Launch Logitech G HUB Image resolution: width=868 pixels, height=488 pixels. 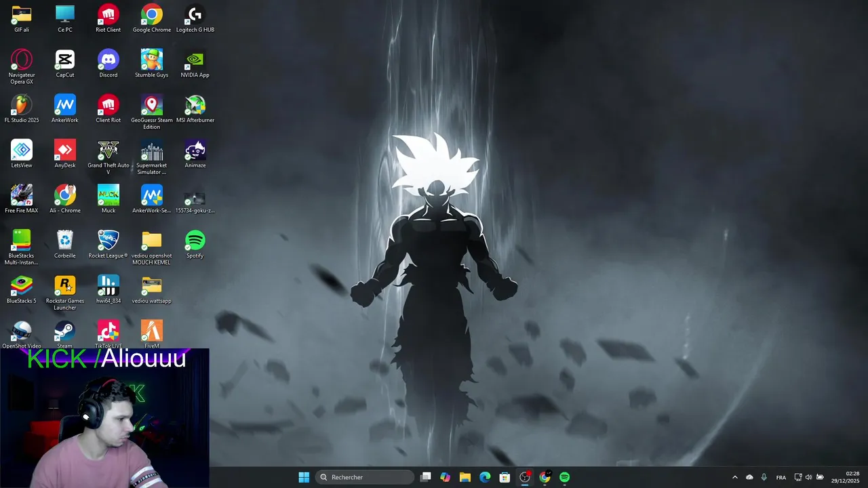195,19
